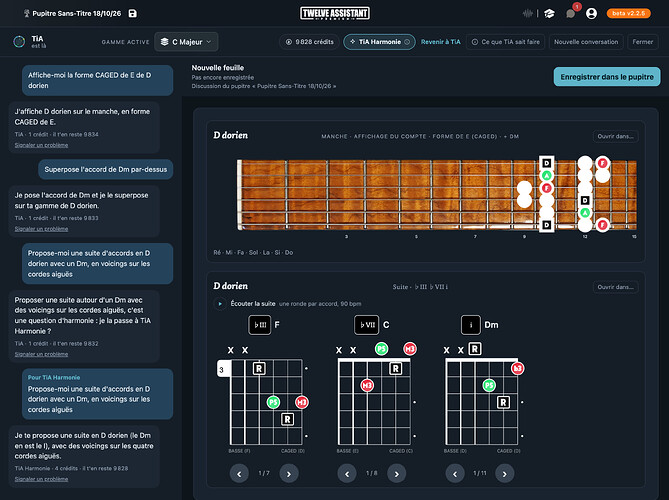Open the fretboard card's Ouvrir dans... menu
The height and width of the screenshot is (500, 669).
click(615, 136)
